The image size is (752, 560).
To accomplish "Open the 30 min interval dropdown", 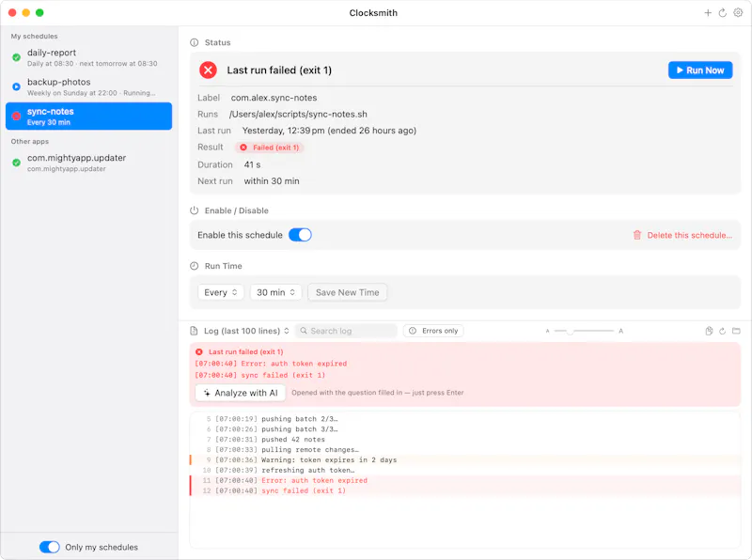I will tap(275, 292).
